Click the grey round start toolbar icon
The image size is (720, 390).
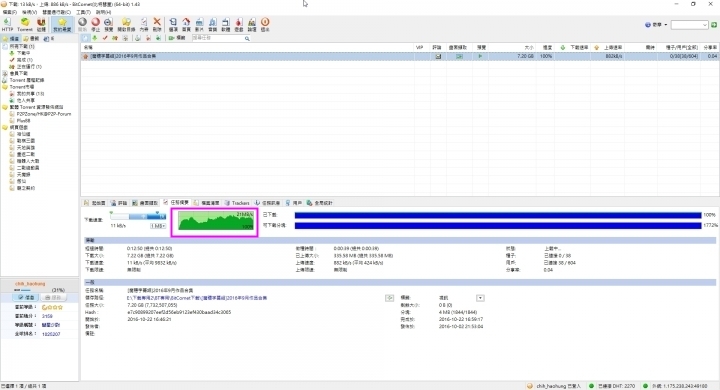(x=82, y=24)
